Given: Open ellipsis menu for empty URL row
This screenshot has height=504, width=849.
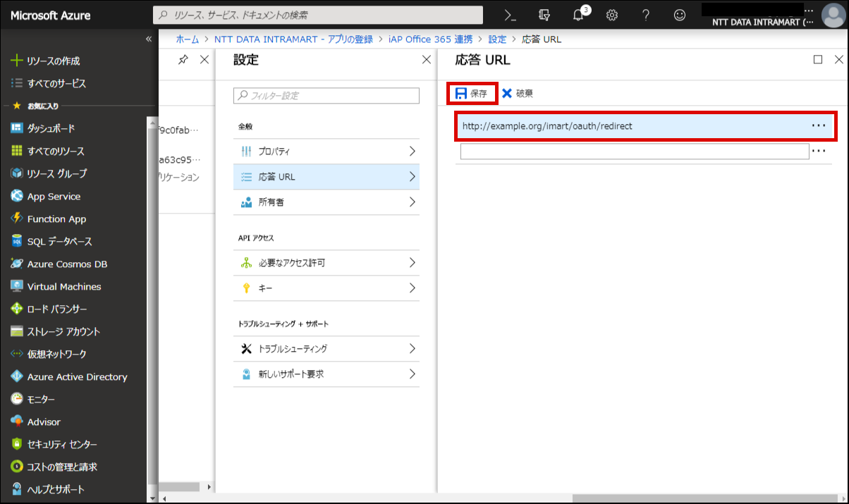Looking at the screenshot, I should (x=819, y=151).
